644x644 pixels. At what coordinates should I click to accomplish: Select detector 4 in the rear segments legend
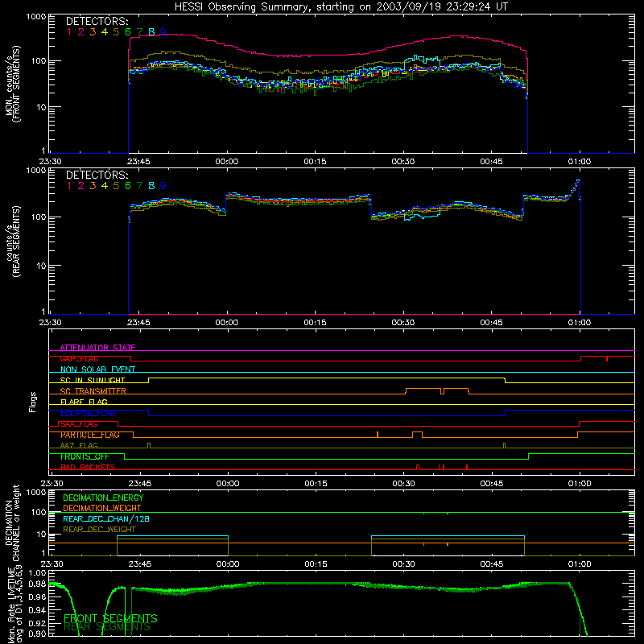pos(105,186)
